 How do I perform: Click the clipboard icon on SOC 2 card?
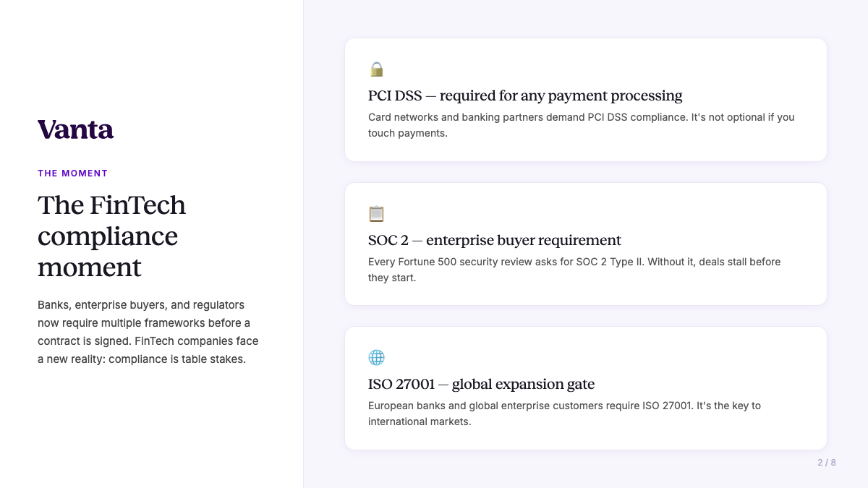376,214
